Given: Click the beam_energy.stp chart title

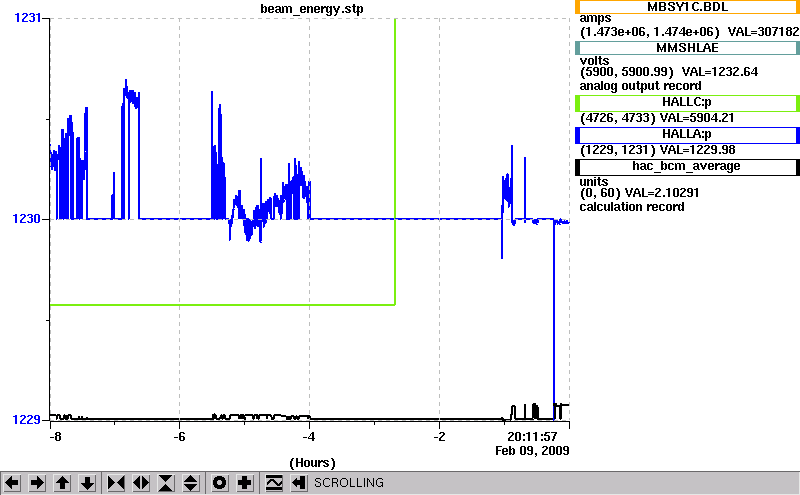Looking at the screenshot, I should click(312, 9).
